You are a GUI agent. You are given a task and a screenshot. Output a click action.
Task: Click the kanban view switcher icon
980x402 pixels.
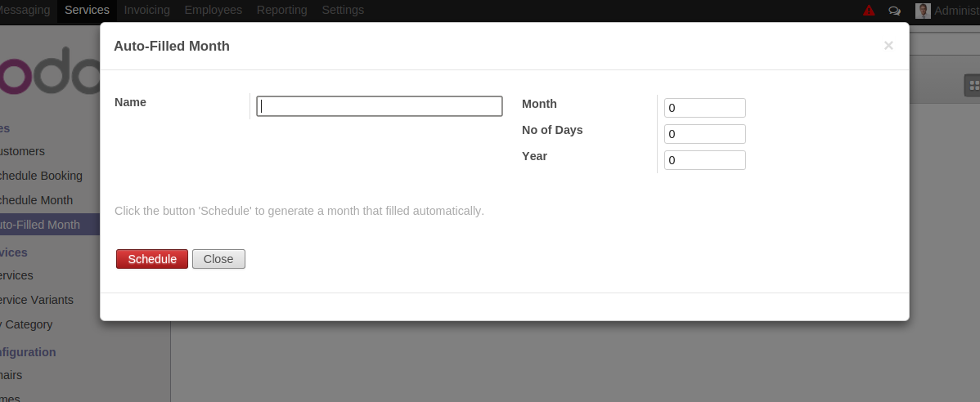coord(973,86)
